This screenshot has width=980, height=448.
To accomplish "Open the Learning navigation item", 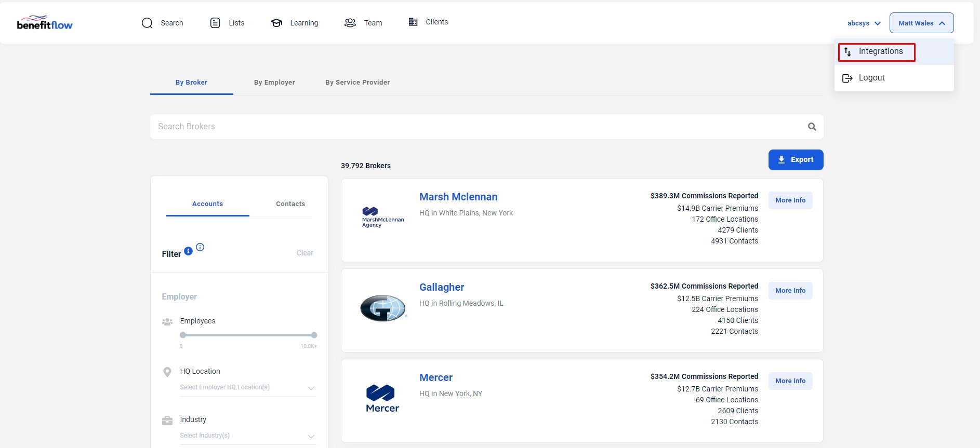I will [x=294, y=23].
